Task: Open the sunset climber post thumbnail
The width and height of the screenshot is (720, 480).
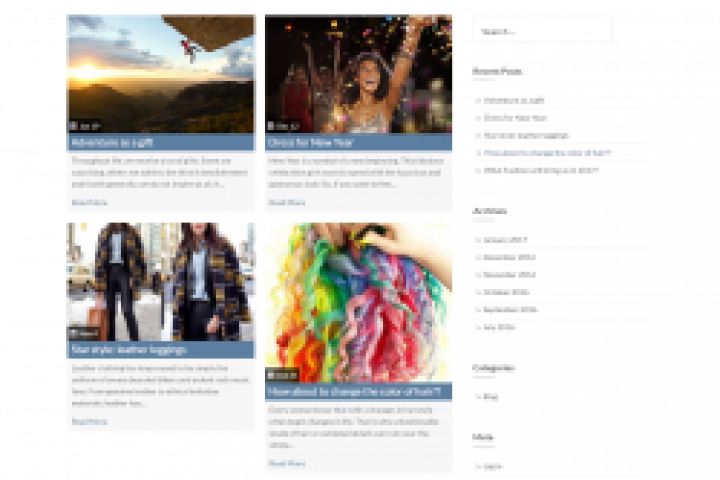Action: (x=160, y=74)
